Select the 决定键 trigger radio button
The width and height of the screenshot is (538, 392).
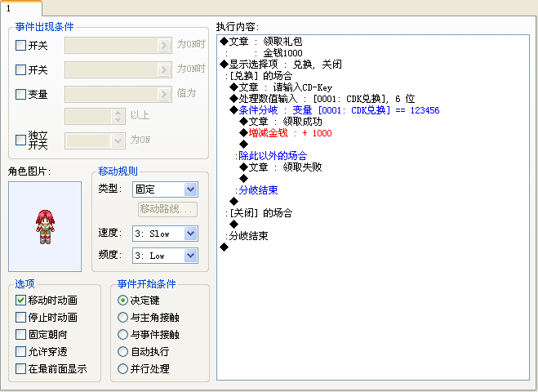pos(122,300)
